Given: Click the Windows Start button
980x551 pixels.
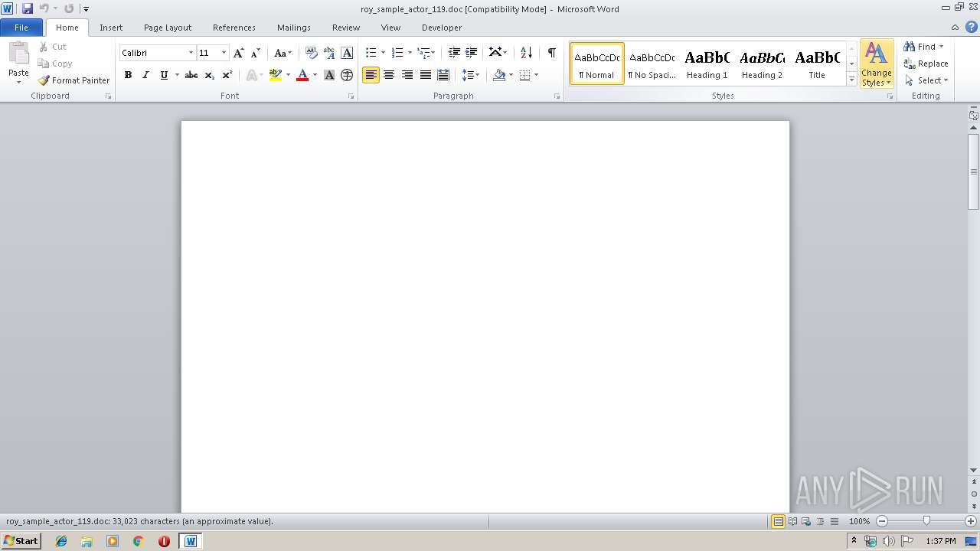Looking at the screenshot, I should coord(21,541).
